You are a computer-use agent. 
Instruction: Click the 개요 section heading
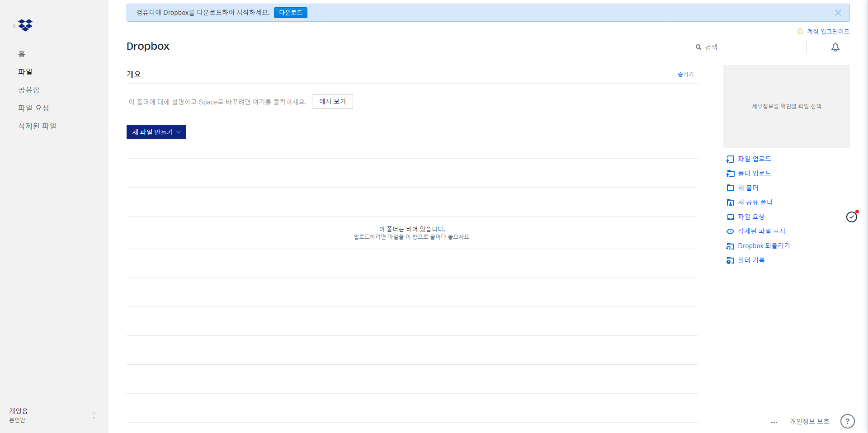coord(134,74)
